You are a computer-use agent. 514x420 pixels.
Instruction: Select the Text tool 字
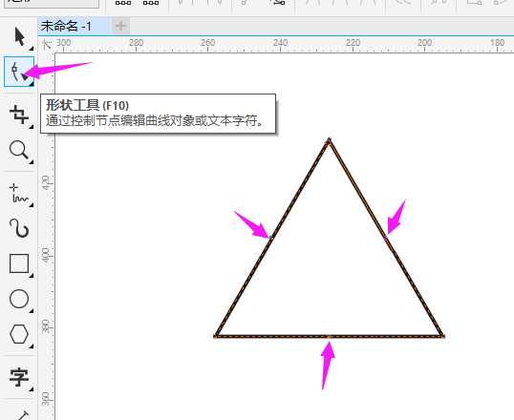[19, 377]
